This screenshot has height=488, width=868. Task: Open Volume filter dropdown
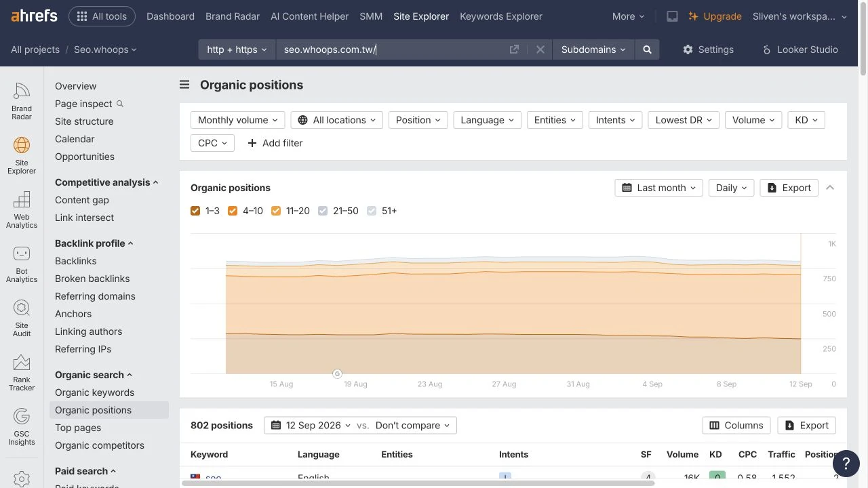click(x=753, y=120)
